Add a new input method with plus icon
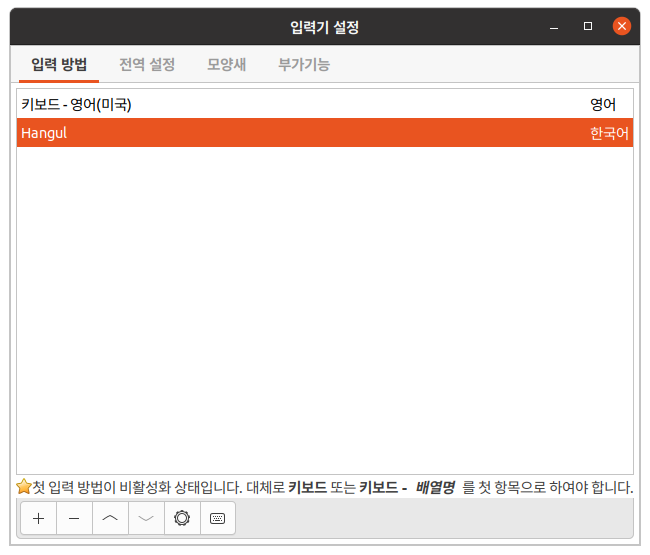Viewport: 650px width, 555px height. (x=39, y=518)
